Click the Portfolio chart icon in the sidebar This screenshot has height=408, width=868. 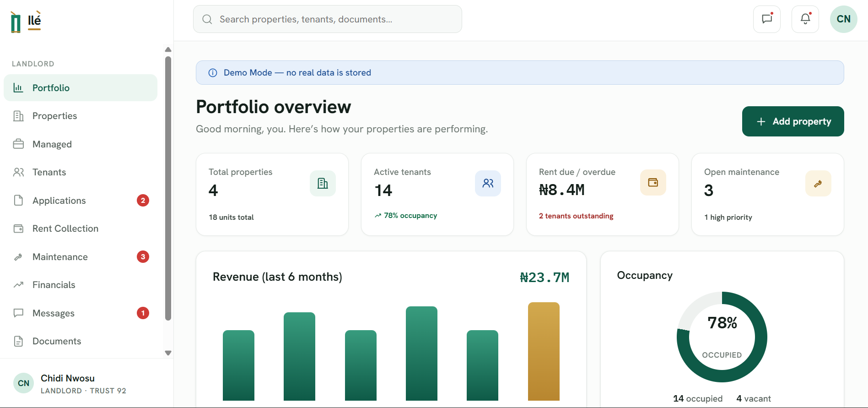click(x=18, y=87)
